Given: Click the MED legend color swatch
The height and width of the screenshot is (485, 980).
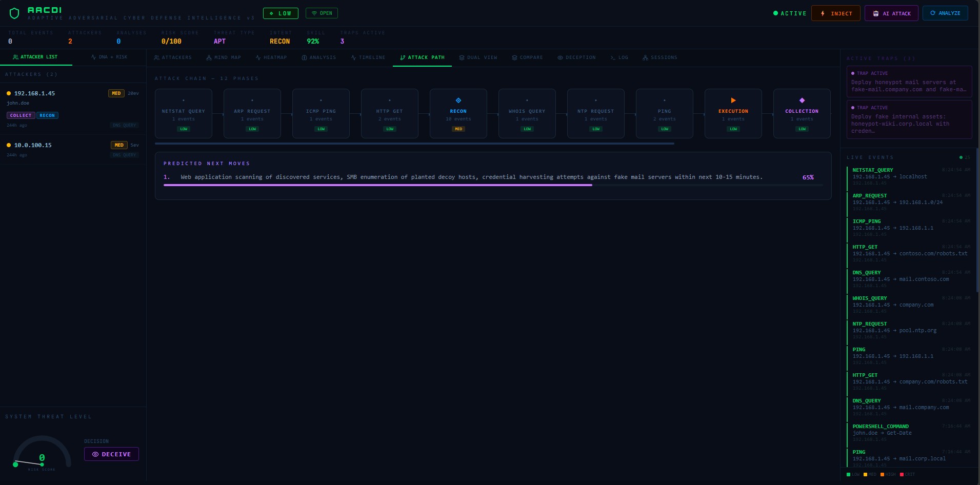Looking at the screenshot, I should 866,474.
